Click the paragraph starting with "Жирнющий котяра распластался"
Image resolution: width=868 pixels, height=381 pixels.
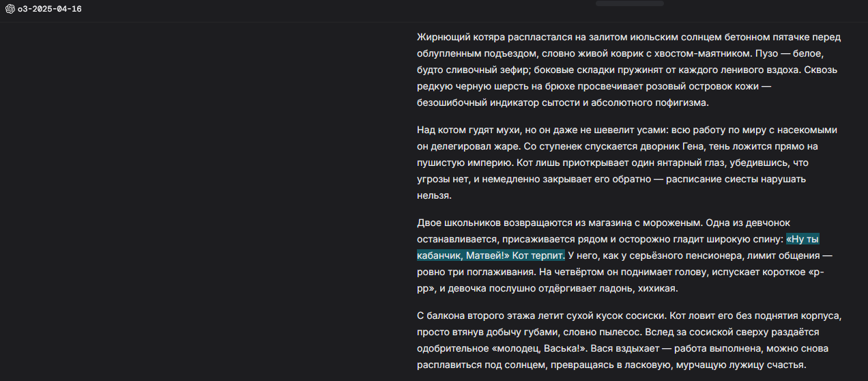tap(628, 70)
